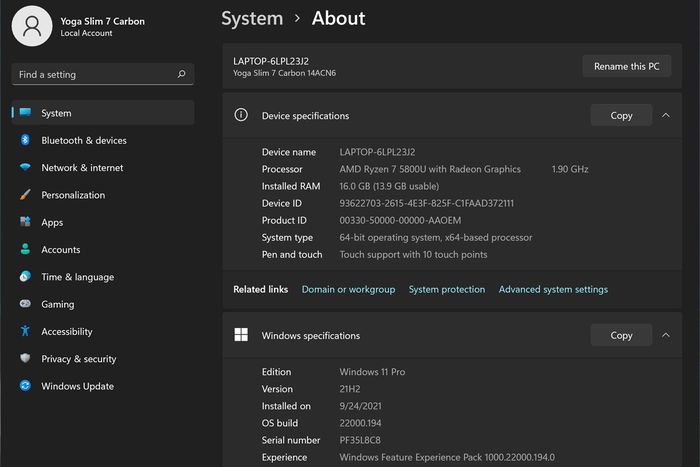
Task: Click the Personalization paintbrush icon
Action: pyautogui.click(x=25, y=195)
